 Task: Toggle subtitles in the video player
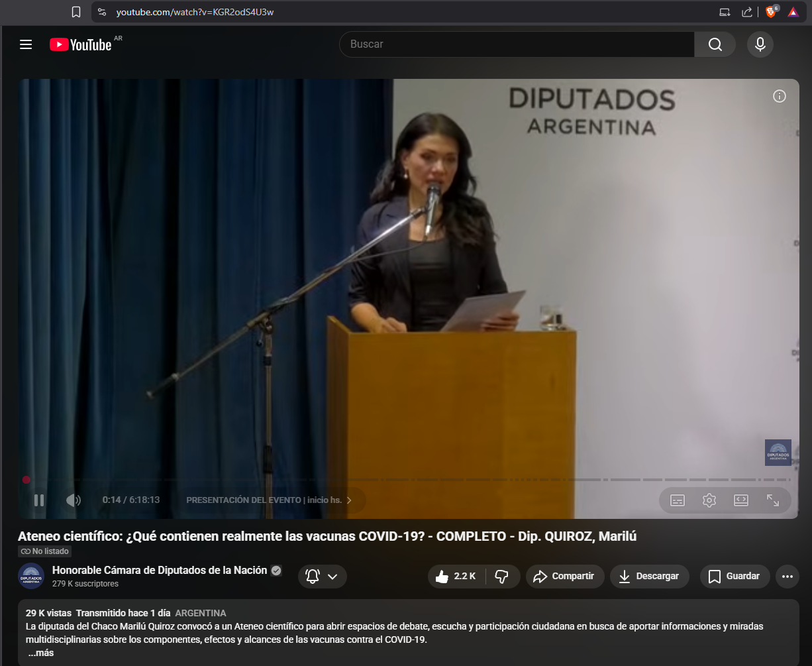tap(677, 500)
